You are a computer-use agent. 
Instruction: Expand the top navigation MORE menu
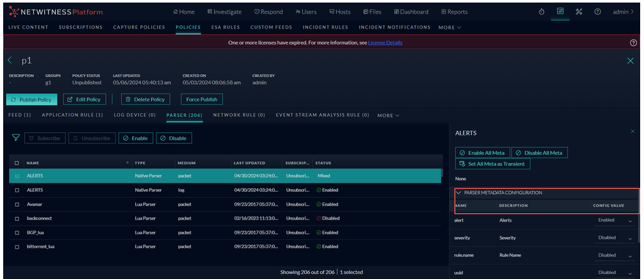(x=450, y=27)
